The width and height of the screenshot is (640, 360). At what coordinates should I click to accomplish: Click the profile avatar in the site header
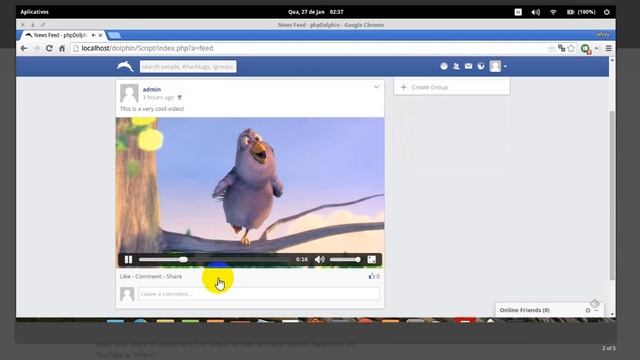point(495,66)
